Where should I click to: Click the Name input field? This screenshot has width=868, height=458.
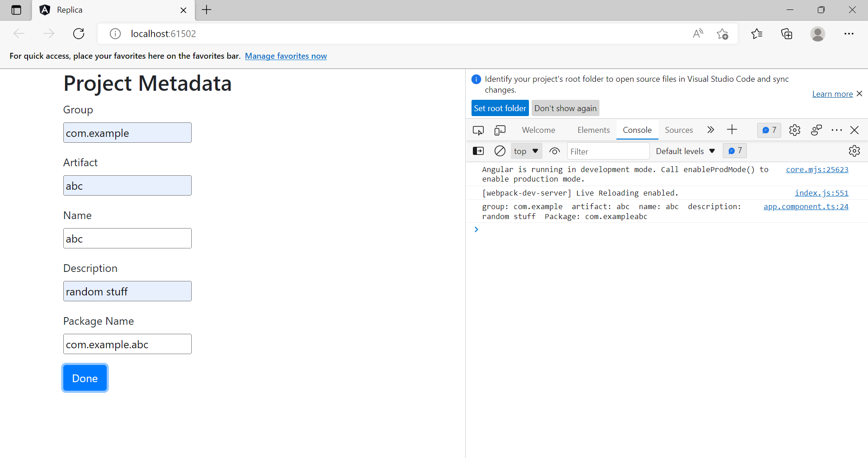pyautogui.click(x=127, y=238)
